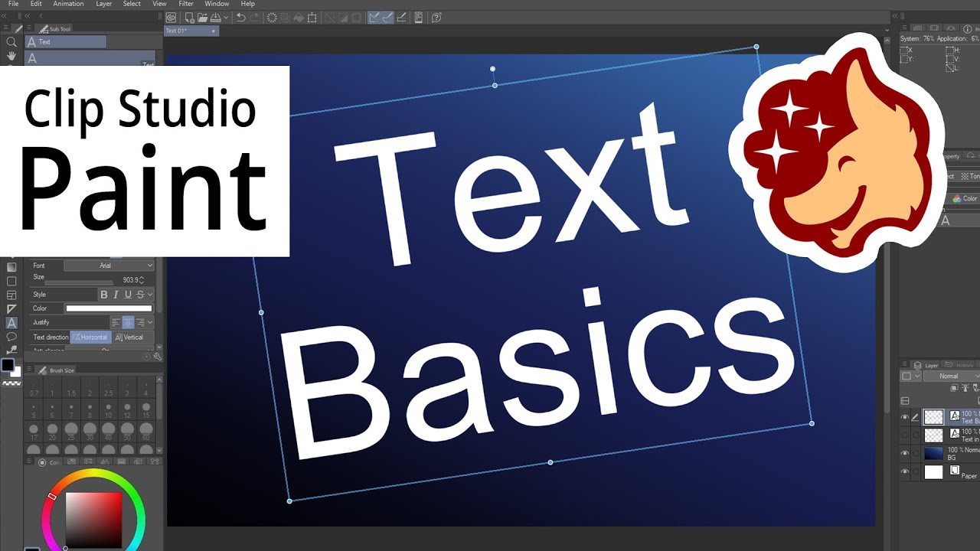980x551 pixels.
Task: Select the Balloon tool
Action: pos(11,337)
